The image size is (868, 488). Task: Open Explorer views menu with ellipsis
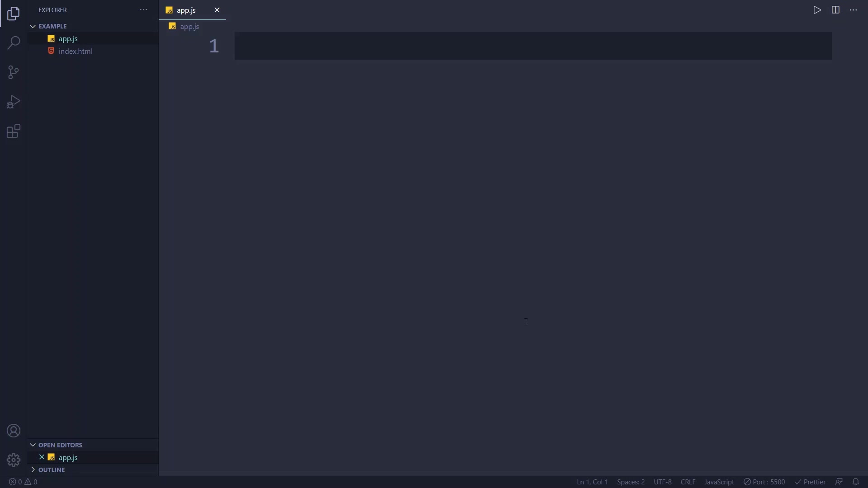coord(143,9)
